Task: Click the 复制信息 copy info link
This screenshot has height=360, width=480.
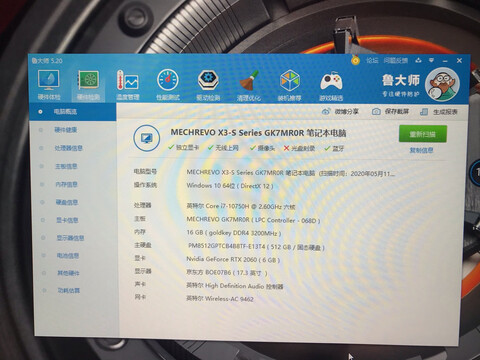Action: point(422,150)
